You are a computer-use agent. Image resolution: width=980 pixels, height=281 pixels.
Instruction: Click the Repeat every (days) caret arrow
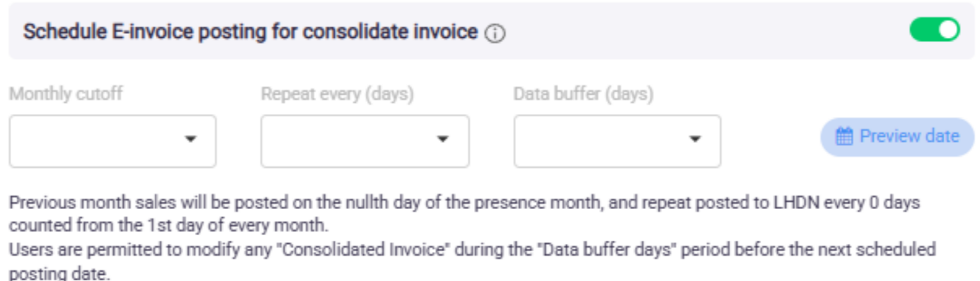pos(442,139)
